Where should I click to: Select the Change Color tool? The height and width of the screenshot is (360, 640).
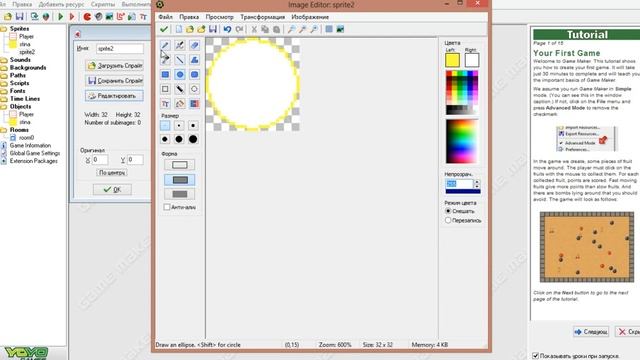point(194,104)
